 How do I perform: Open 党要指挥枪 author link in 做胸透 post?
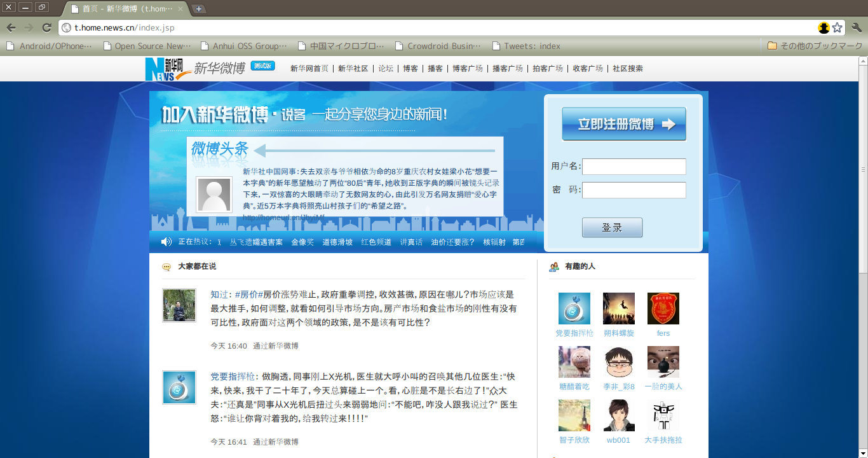coord(233,377)
